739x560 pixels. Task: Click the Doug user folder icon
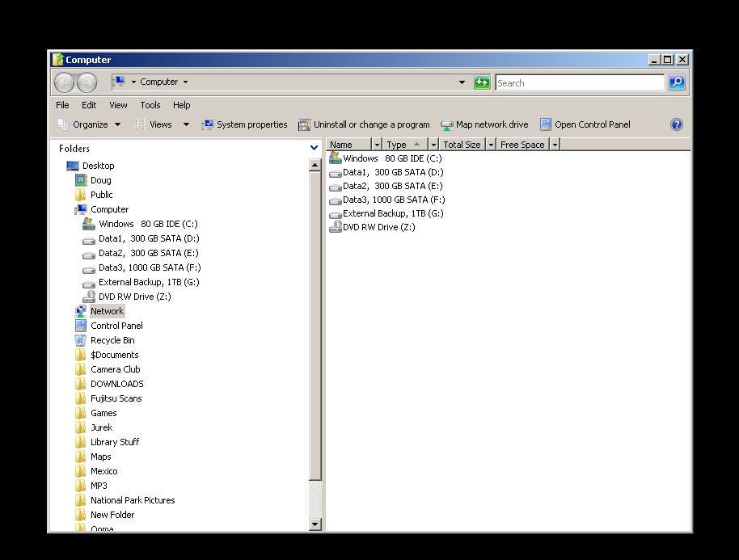[81, 180]
